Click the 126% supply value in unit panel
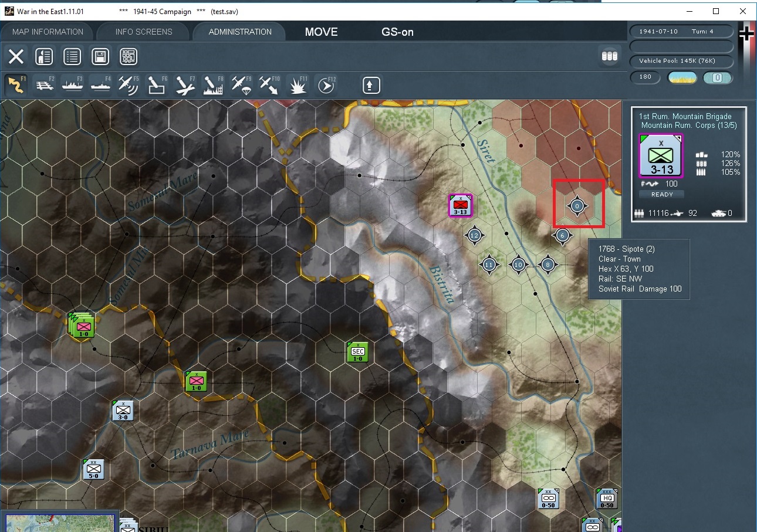 coord(731,164)
